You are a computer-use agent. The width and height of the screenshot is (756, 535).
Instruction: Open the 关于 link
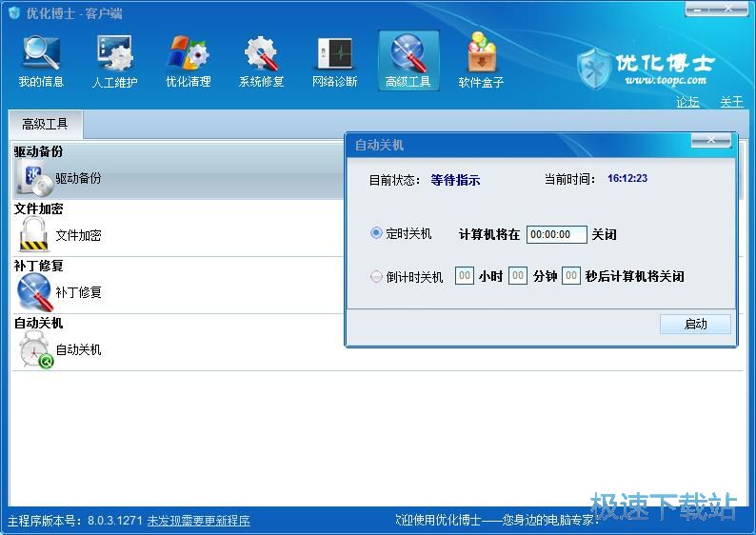[731, 102]
